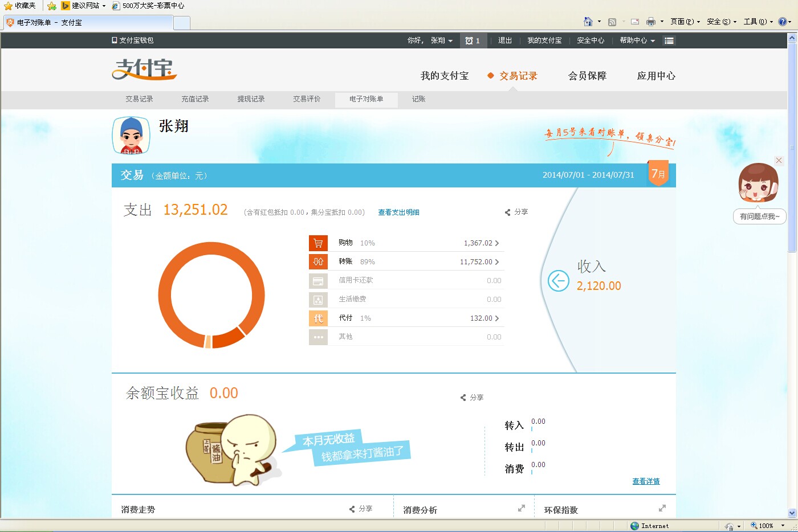This screenshot has height=532, width=798.
Task: Open 会员保障 in the main navigation
Action: 587,76
